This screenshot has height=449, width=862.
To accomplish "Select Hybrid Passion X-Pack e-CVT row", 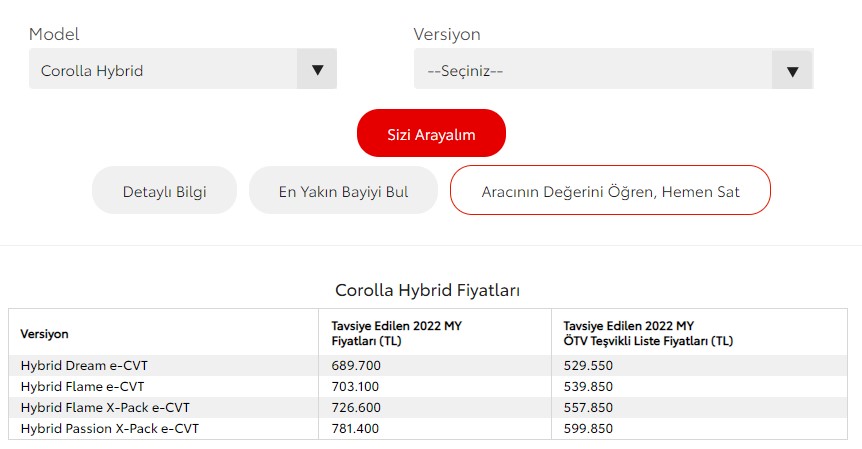I will (x=428, y=428).
